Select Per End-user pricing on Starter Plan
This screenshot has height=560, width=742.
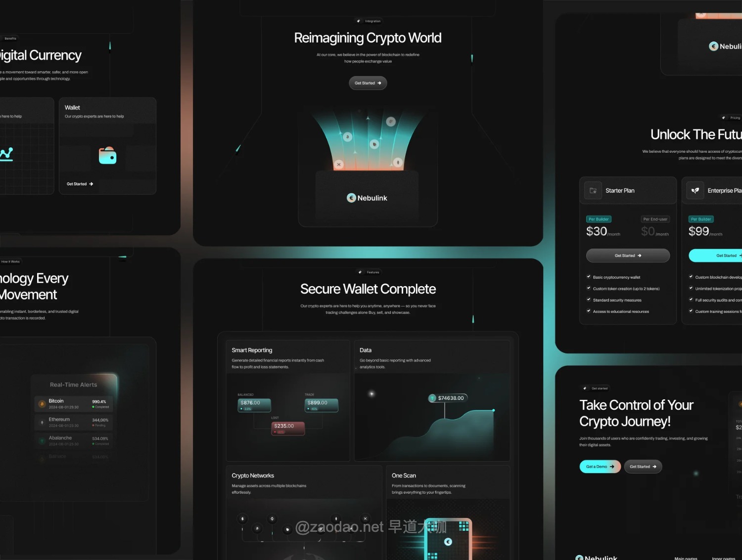(x=655, y=219)
